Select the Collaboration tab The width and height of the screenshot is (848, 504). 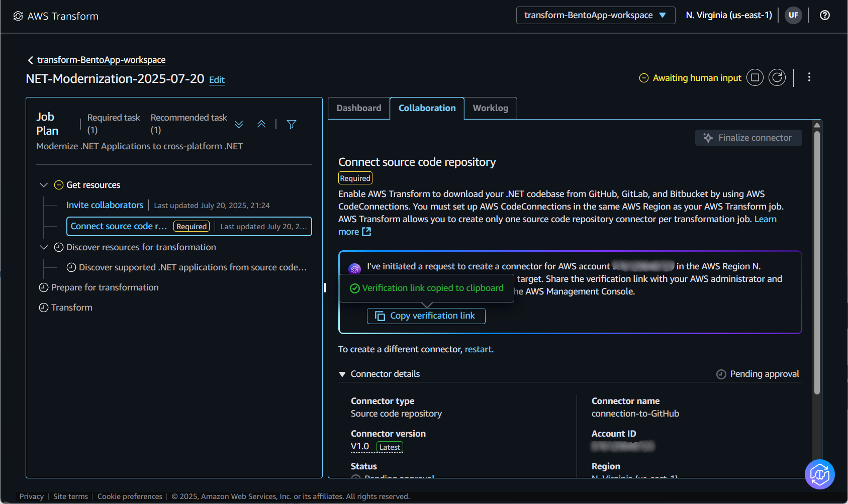click(427, 108)
